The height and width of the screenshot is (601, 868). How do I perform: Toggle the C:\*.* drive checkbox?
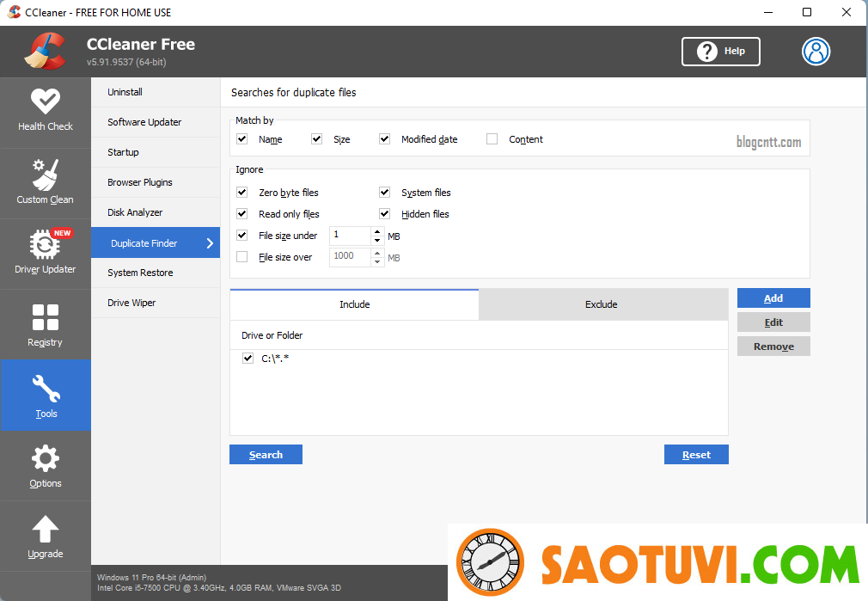pyautogui.click(x=248, y=359)
